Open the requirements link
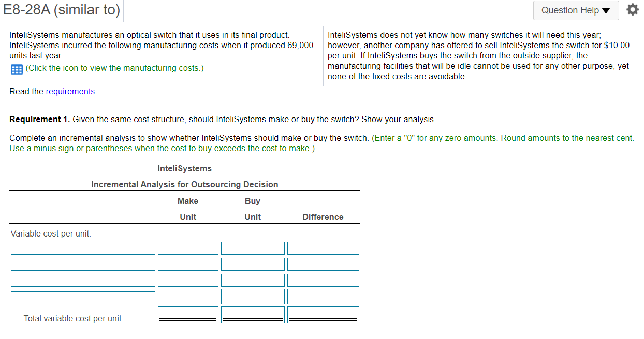The height and width of the screenshot is (339, 644). coord(70,91)
